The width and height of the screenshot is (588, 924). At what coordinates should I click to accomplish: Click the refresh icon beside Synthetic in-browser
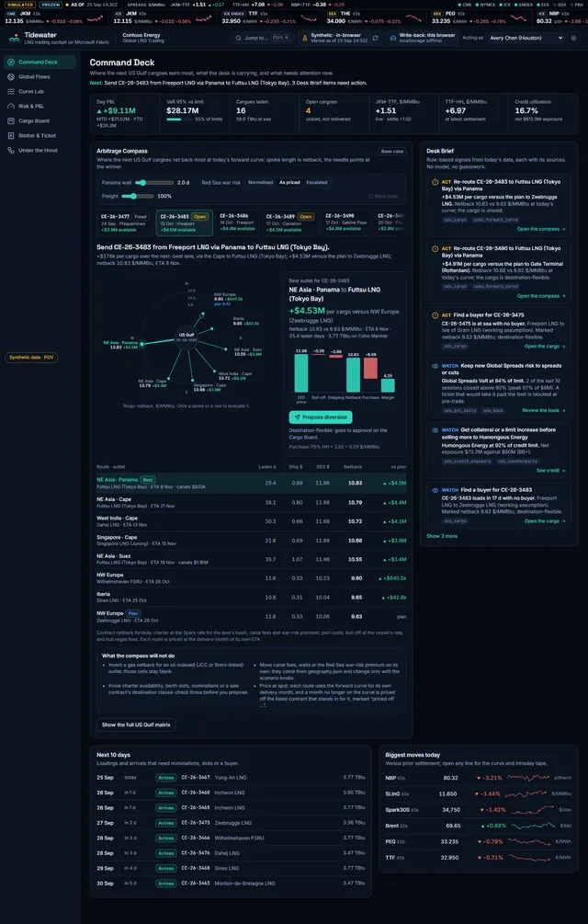point(375,38)
